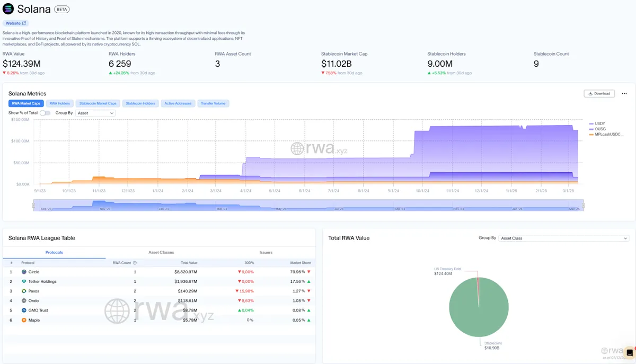Screen dimensions: 636x364
Task: Open the Website external link
Action: click(16, 23)
